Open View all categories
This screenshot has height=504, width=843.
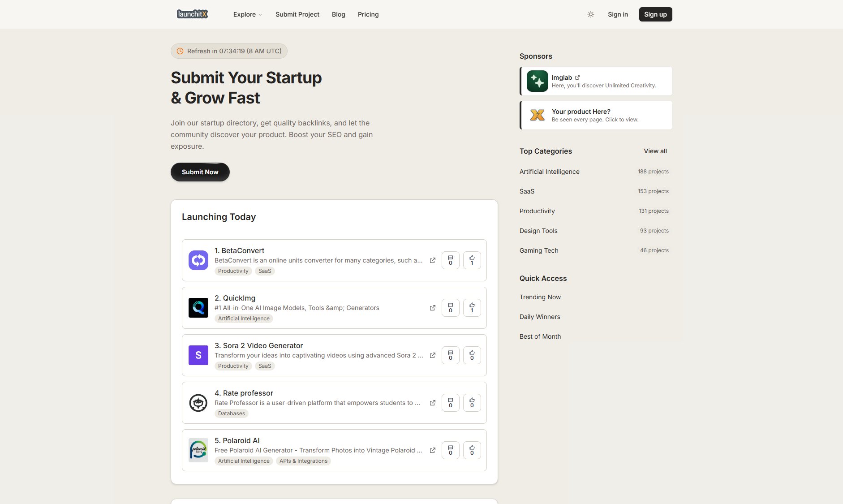655,151
